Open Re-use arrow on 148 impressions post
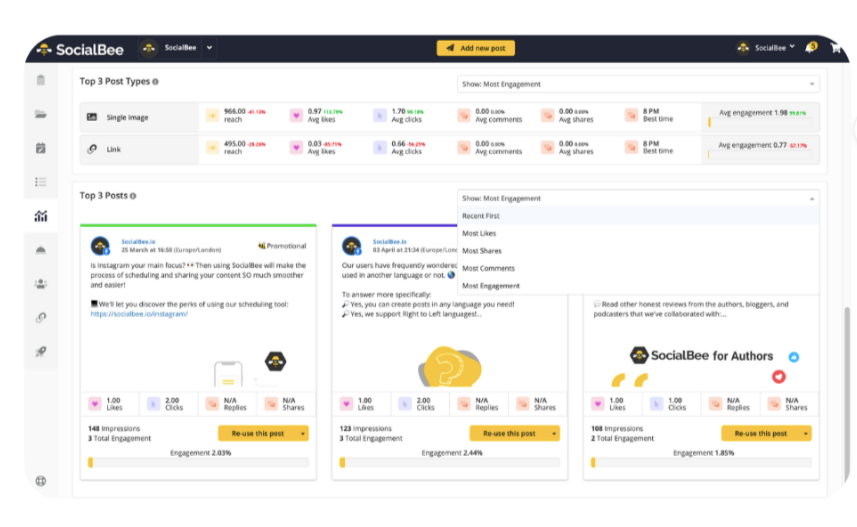The width and height of the screenshot is (857, 527). [x=303, y=434]
